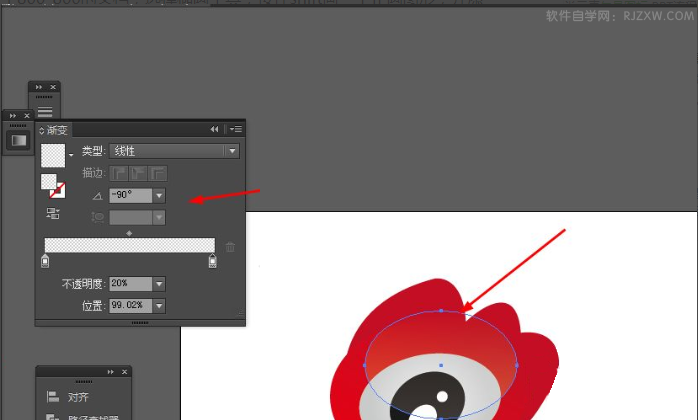
Task: Open the angle value dropdown arrow
Action: click(159, 196)
